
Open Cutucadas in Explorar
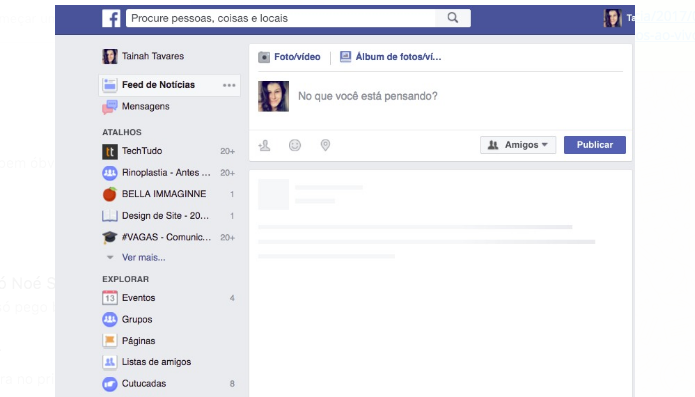coord(144,384)
